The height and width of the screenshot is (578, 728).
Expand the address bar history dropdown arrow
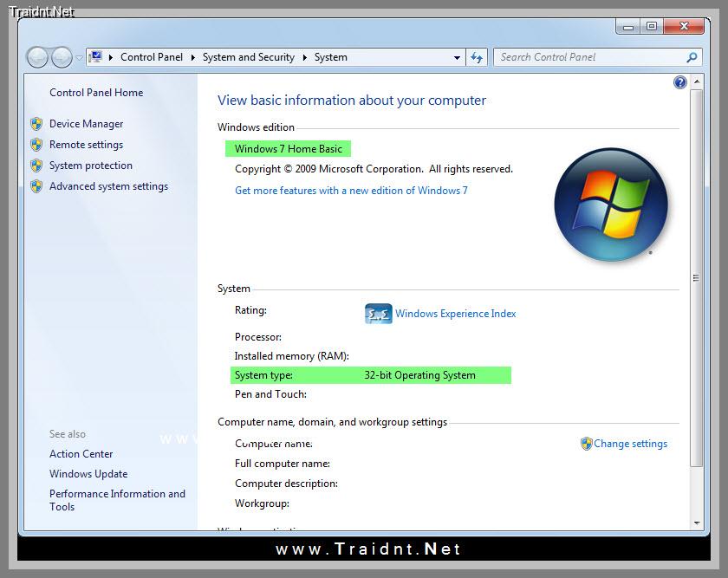[458, 58]
